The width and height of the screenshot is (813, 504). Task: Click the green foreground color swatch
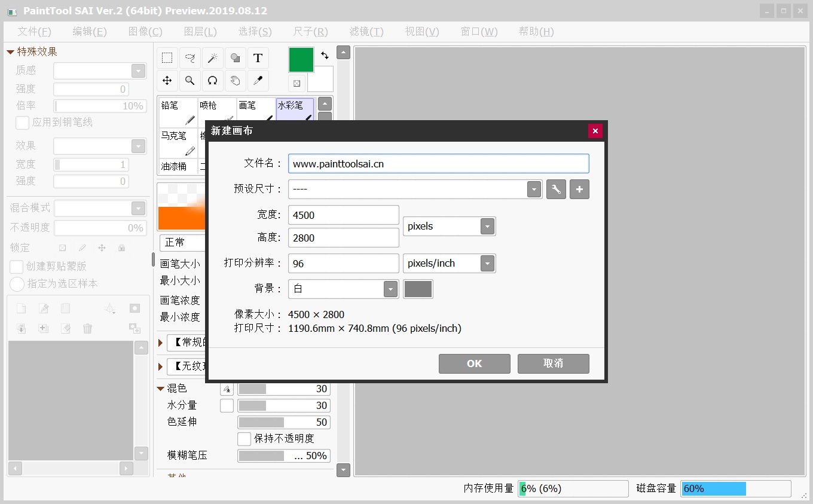(x=301, y=60)
